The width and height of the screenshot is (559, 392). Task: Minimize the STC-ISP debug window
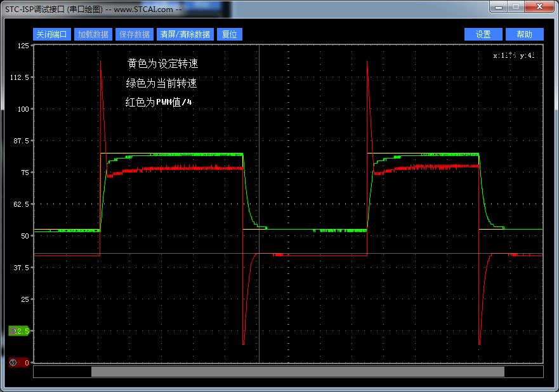coord(499,7)
